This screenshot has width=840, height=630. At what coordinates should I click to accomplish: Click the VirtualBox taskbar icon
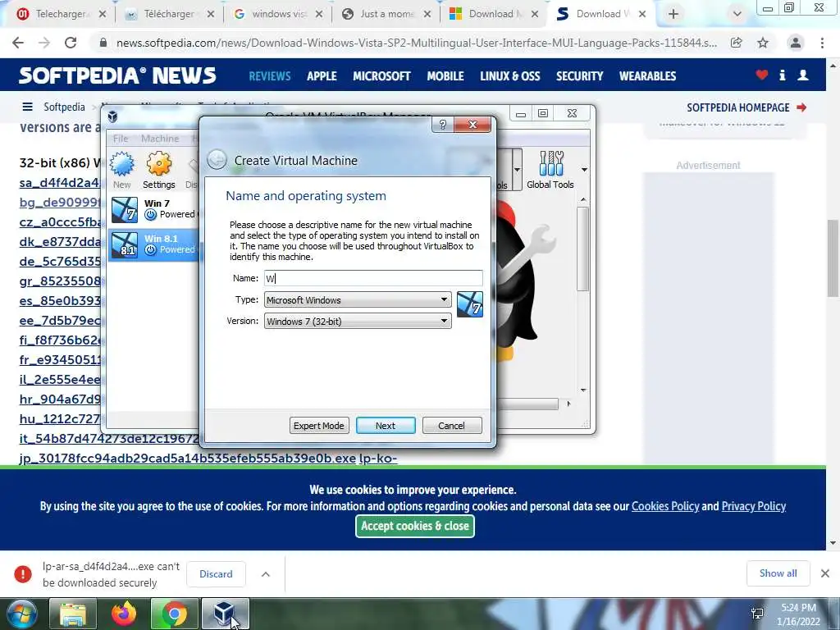(225, 614)
